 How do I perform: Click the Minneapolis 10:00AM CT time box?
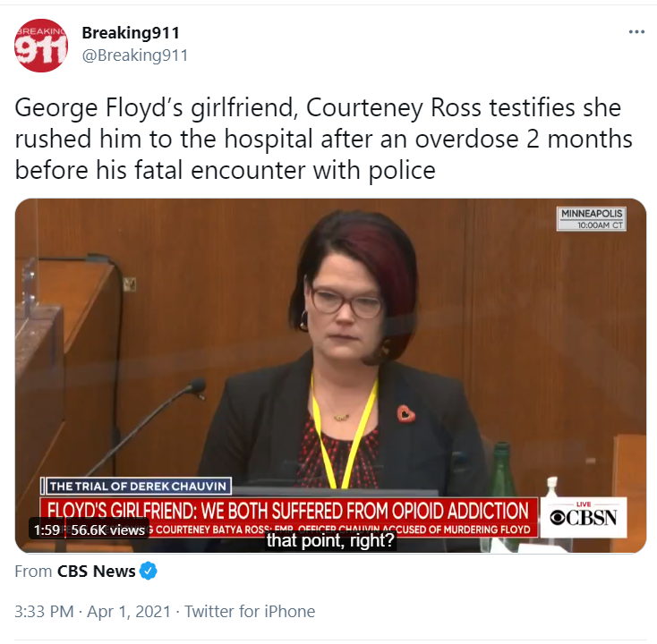[592, 218]
